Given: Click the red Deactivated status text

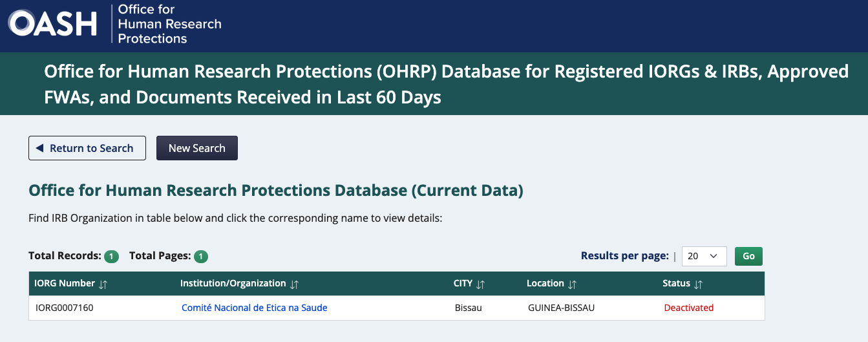Looking at the screenshot, I should [689, 308].
